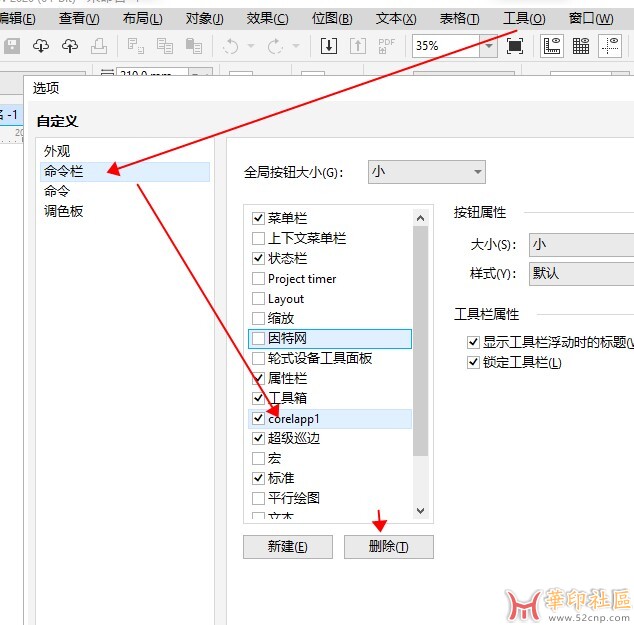This screenshot has width=634, height=625.
Task: Open the 布局(L) menu
Action: [x=143, y=18]
